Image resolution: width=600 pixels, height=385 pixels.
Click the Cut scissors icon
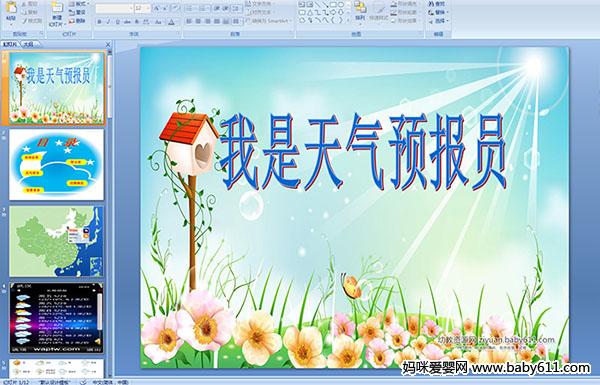(x=24, y=4)
